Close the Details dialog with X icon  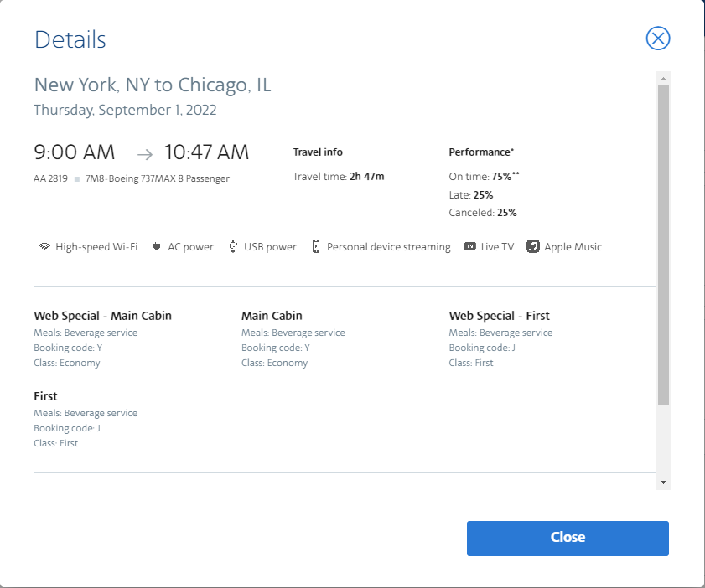(658, 39)
